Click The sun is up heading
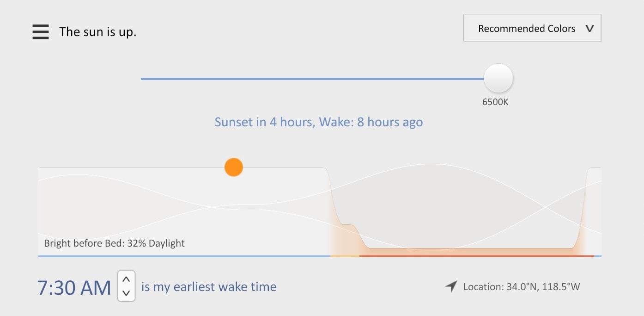 pos(97,31)
